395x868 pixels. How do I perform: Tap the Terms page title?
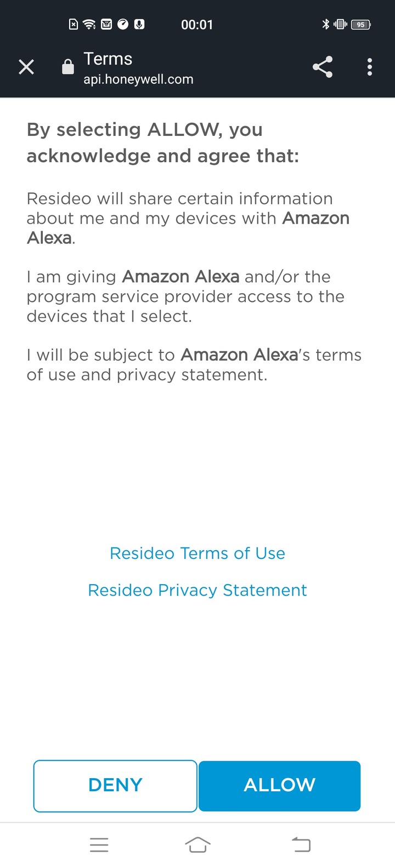click(x=108, y=59)
